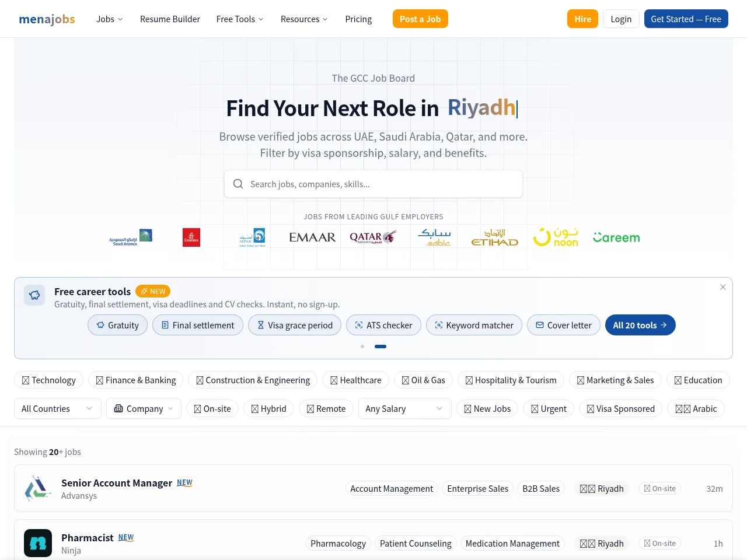Open the Resume Builder page
Screen dimensions: 747x560
[170, 19]
